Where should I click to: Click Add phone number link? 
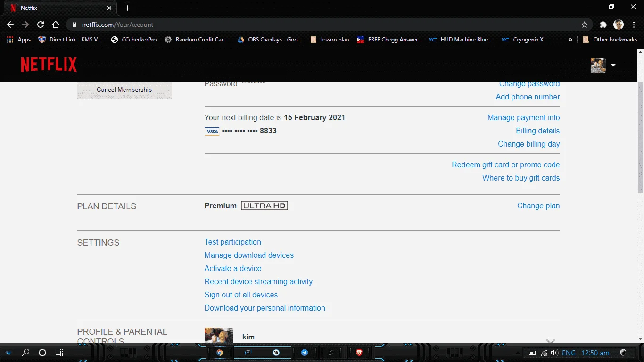point(528,97)
